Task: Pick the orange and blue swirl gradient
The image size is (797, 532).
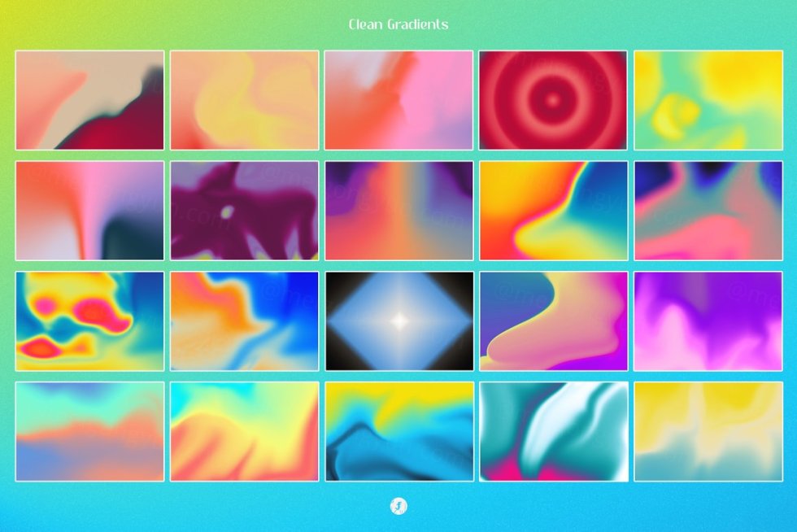Action: pyautogui.click(x=244, y=321)
